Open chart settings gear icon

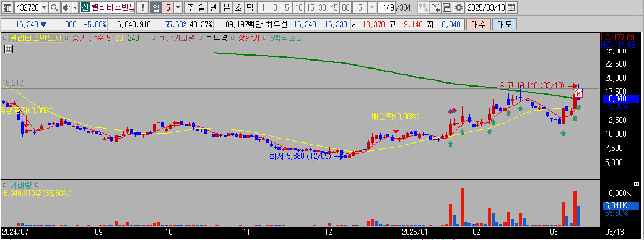pos(458,7)
